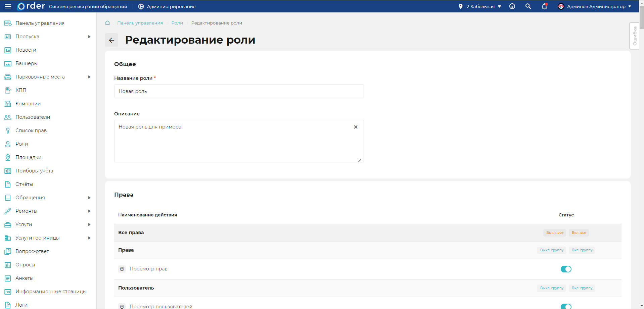Click the Панель управления breadcrumb link
The height and width of the screenshot is (309, 644).
click(140, 23)
